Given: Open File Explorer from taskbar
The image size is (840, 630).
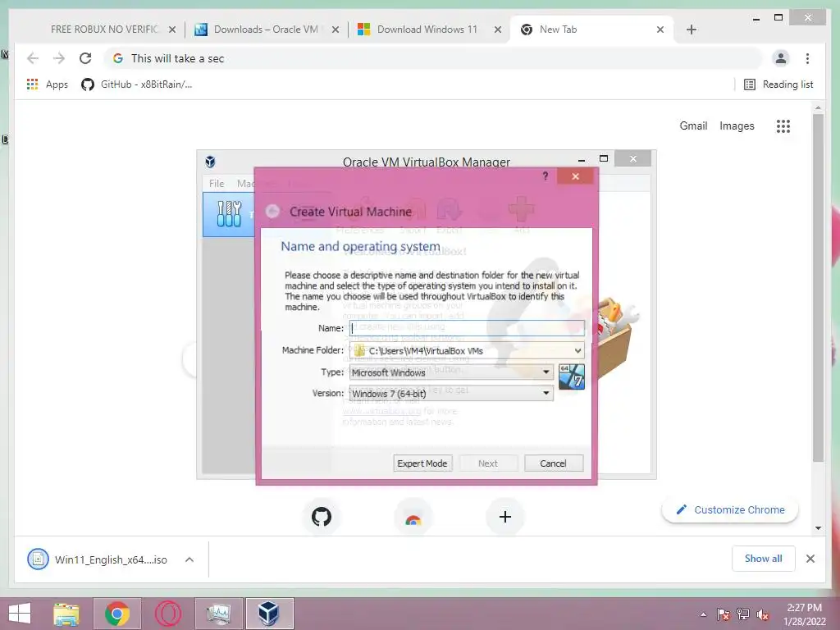Looking at the screenshot, I should coord(66,614).
